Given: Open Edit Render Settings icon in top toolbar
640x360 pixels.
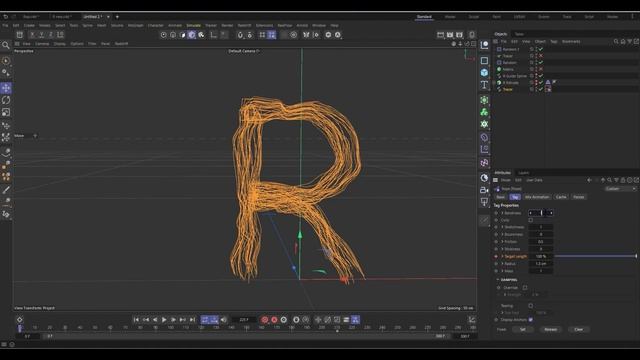Looking at the screenshot, I should [460, 35].
